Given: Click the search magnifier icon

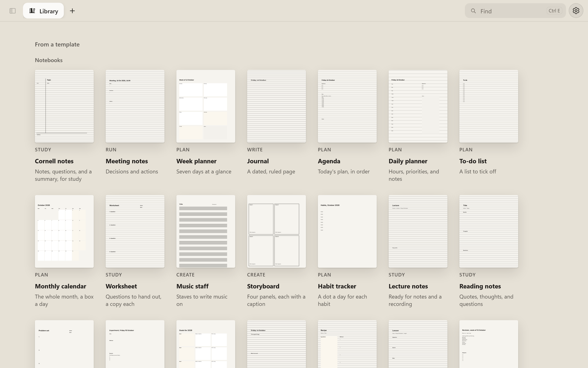Looking at the screenshot, I should pyautogui.click(x=473, y=11).
